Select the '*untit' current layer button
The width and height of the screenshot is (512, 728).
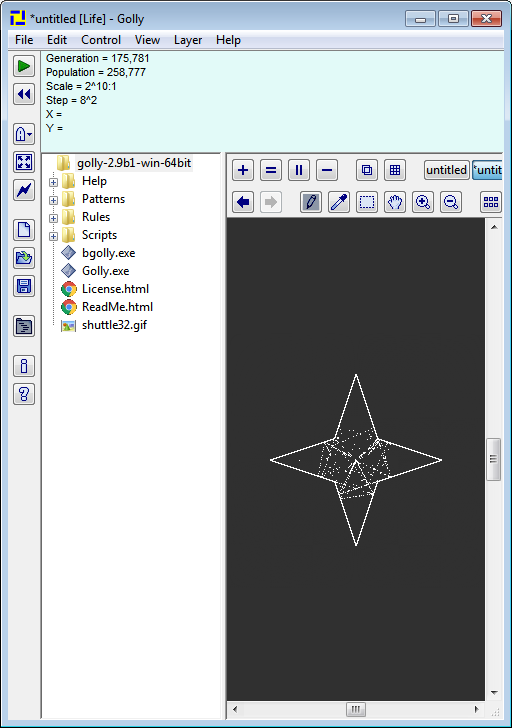pos(487,170)
